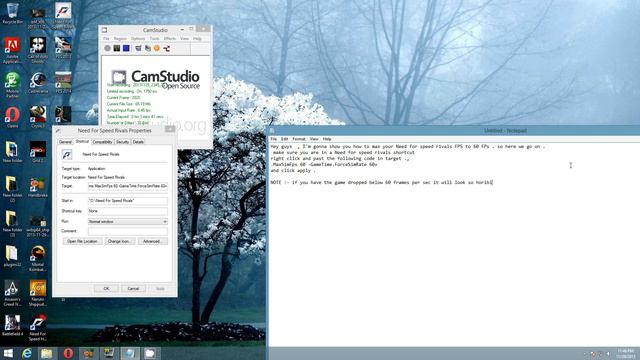This screenshot has width=640, height=360.
Task: Click inside the Start in field
Action: point(128,201)
